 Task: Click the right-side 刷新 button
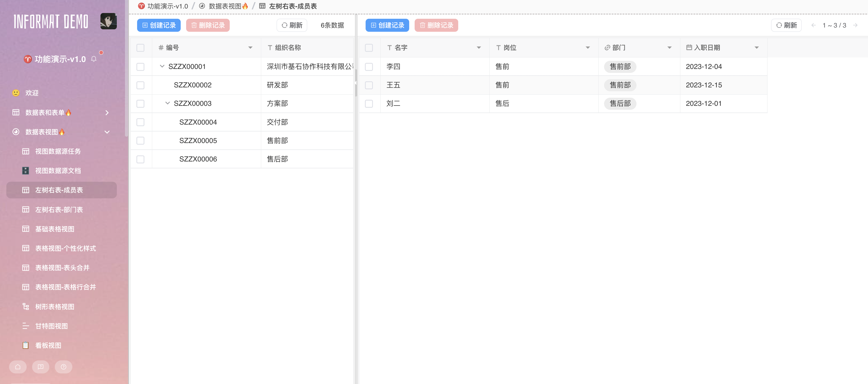(x=786, y=25)
